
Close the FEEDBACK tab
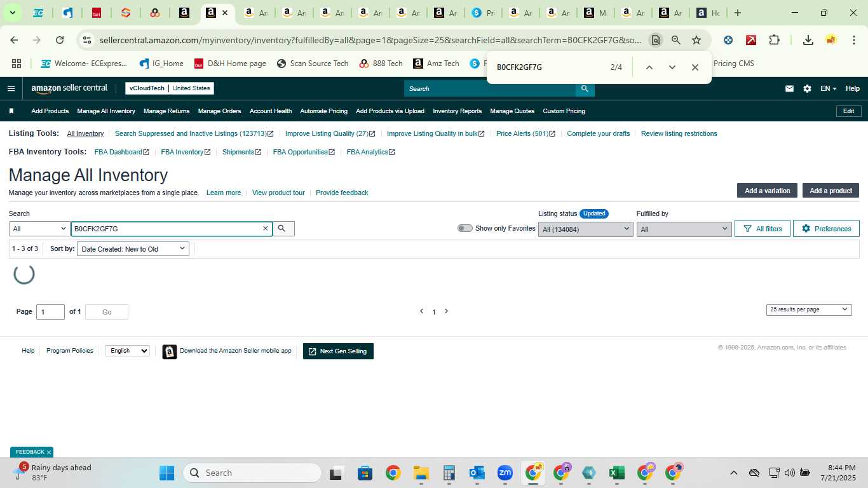click(49, 452)
